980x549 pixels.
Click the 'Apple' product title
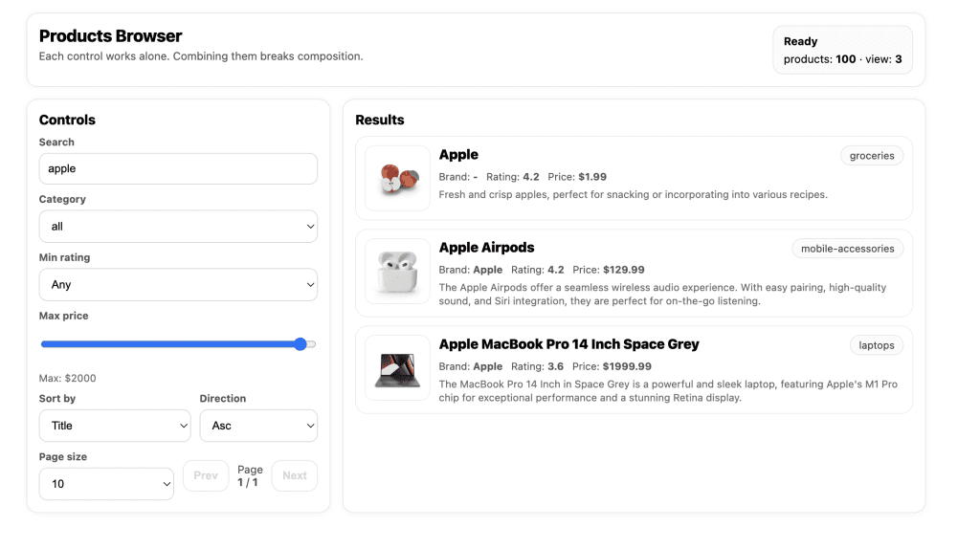[458, 155]
